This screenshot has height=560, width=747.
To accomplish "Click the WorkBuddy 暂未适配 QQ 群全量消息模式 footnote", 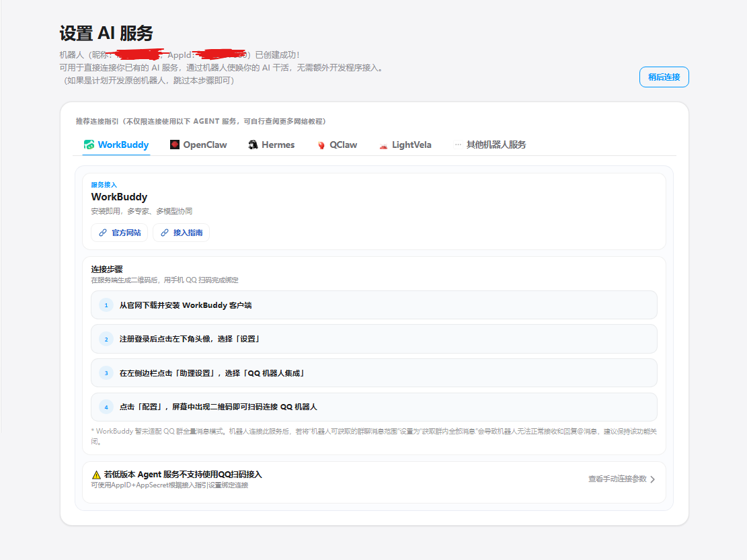I will (x=374, y=436).
